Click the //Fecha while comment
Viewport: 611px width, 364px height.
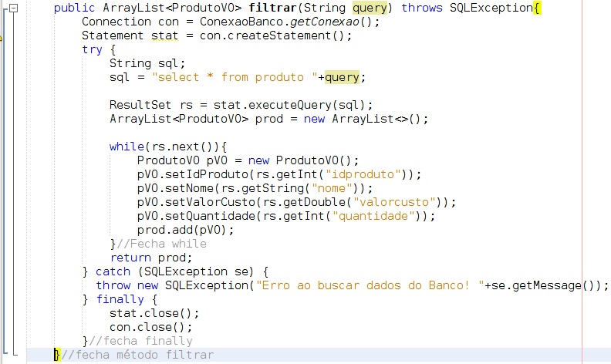point(162,244)
